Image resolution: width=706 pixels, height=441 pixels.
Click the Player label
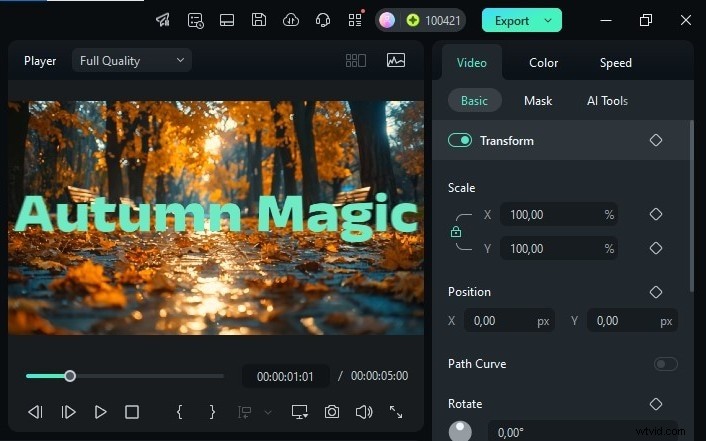click(40, 61)
